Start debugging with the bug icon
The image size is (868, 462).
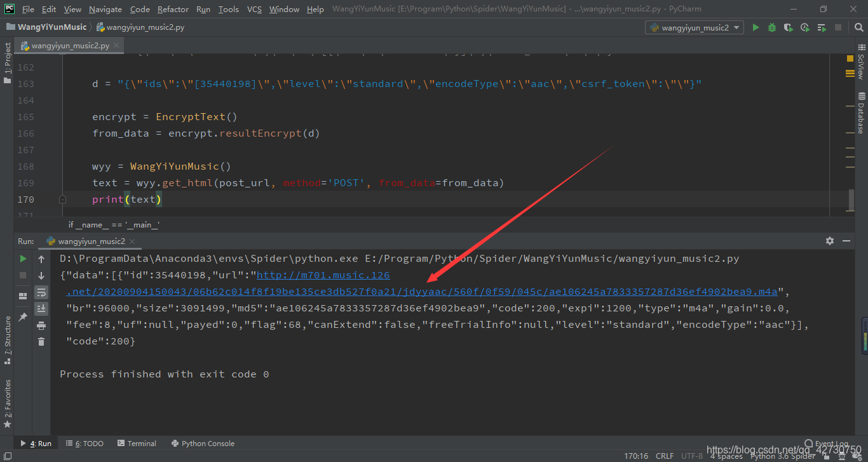772,27
